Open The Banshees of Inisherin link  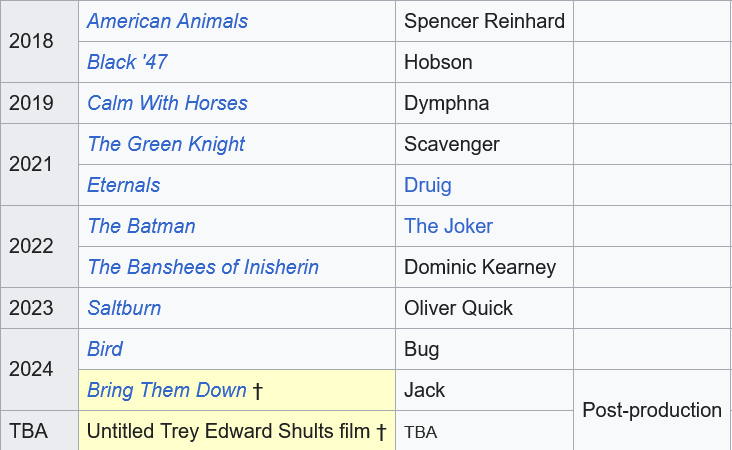point(203,267)
